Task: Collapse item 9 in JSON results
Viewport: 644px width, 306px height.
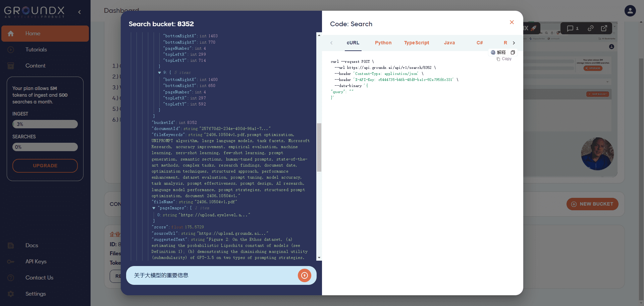Action: 160,73
